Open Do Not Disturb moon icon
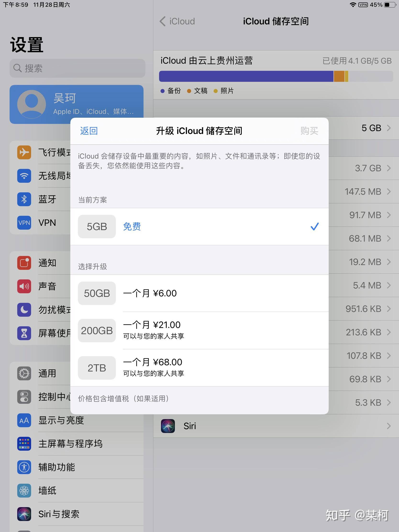Screen dimensions: 399x532 pyautogui.click(x=24, y=310)
